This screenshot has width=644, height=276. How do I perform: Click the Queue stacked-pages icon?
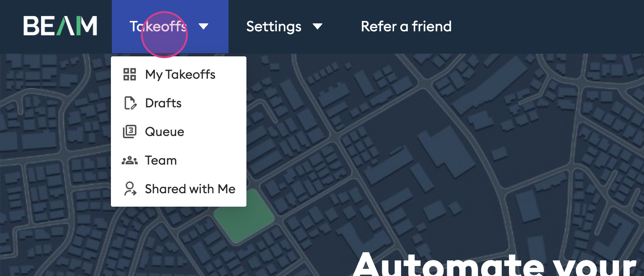[x=129, y=132]
